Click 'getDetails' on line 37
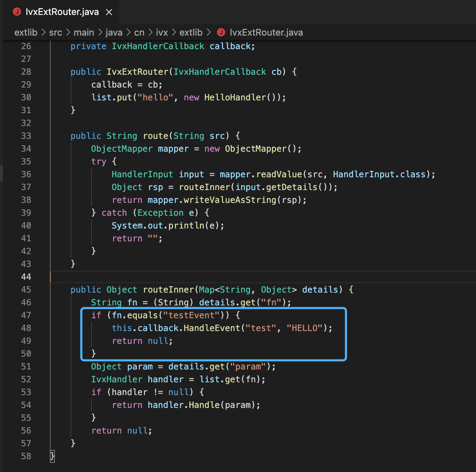476x472 pixels. pos(292,187)
